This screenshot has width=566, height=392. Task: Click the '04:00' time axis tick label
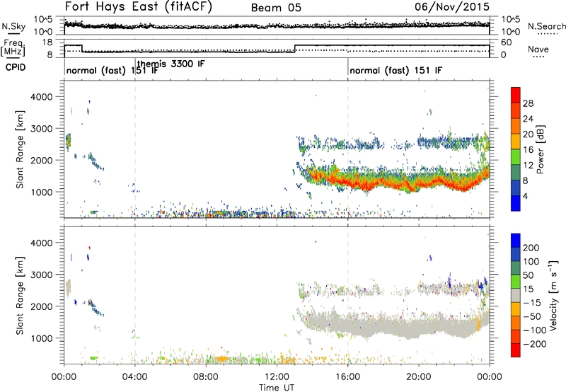click(x=135, y=377)
